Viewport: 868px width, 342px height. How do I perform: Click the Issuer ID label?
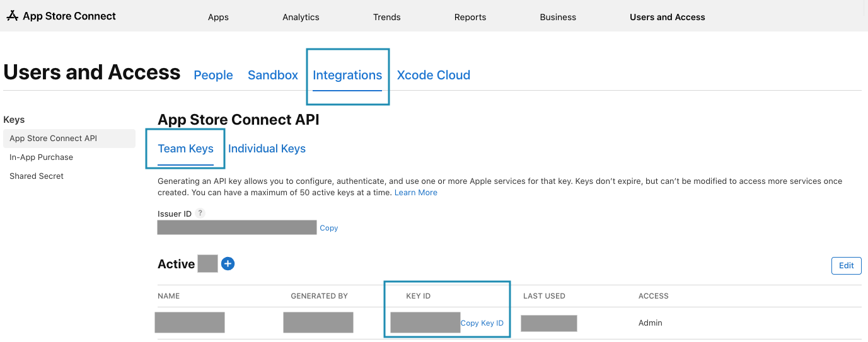pos(175,214)
